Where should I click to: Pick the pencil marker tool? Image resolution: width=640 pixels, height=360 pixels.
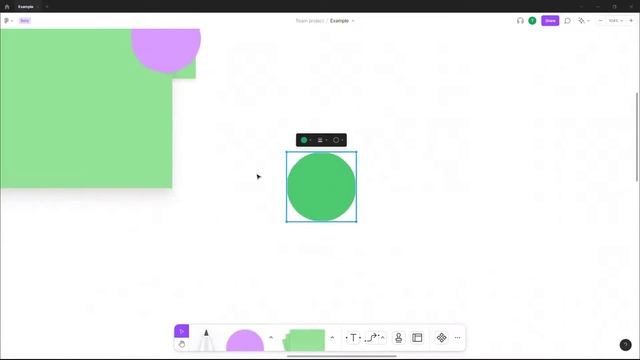206,340
